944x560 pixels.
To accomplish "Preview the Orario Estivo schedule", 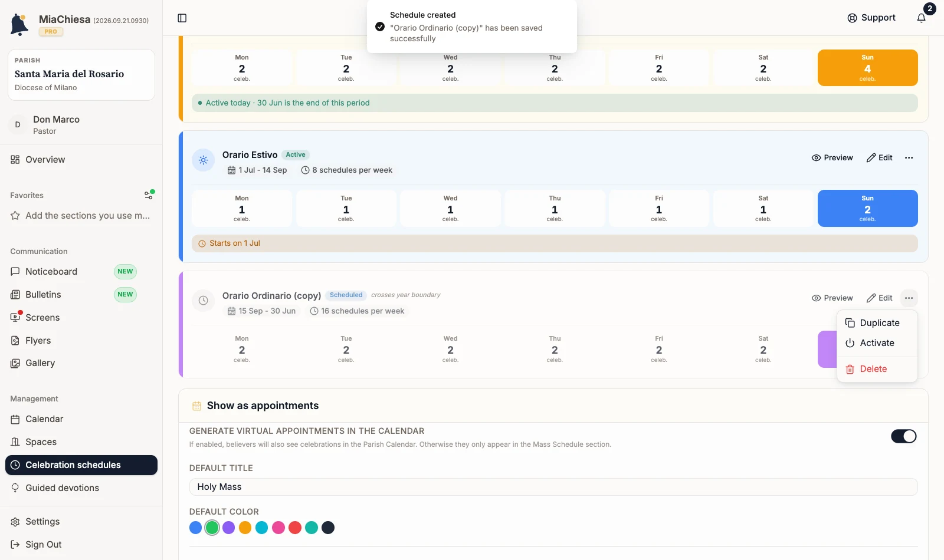I will [832, 157].
